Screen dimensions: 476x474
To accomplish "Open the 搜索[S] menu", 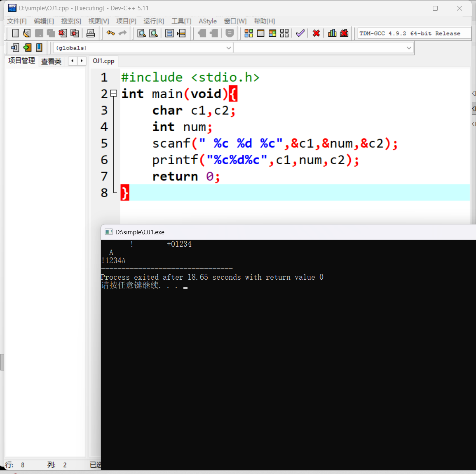I will coord(71,21).
